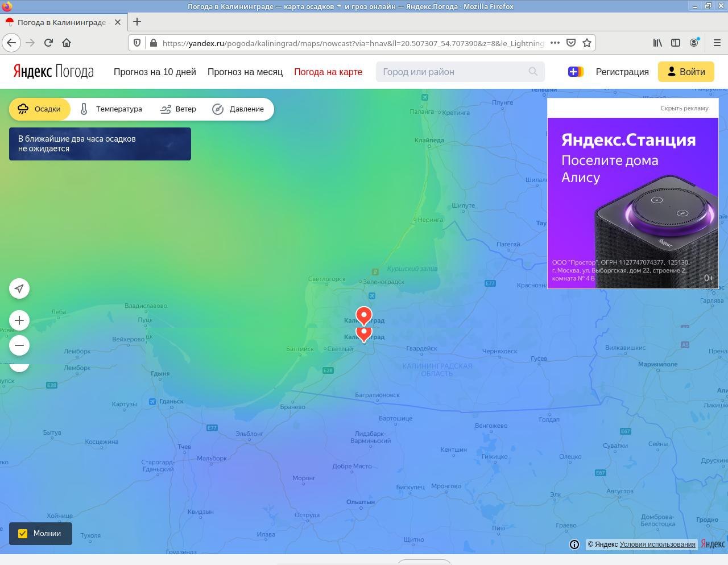Toggle Firefox sidebar view

tap(676, 43)
